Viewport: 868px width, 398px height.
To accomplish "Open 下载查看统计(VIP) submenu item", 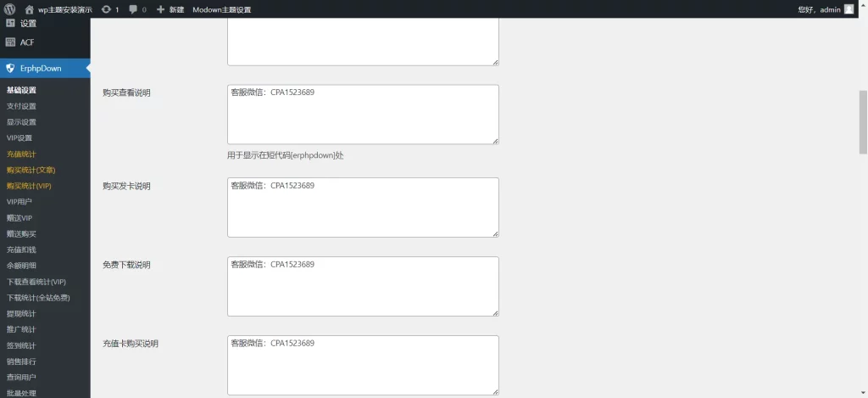I will 36,282.
